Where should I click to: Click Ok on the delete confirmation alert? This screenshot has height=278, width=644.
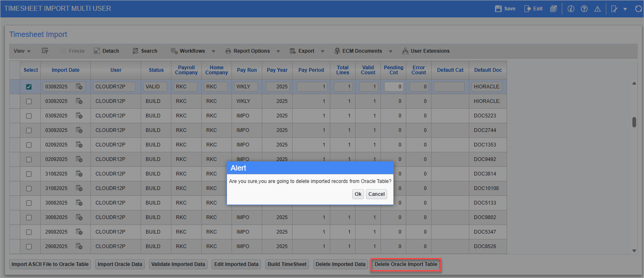click(x=358, y=194)
